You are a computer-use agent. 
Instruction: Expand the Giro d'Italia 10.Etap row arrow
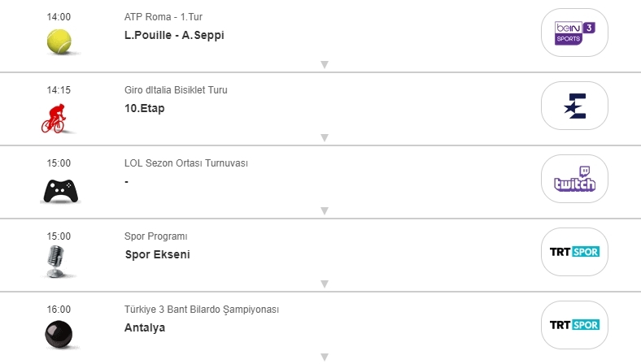(x=324, y=137)
